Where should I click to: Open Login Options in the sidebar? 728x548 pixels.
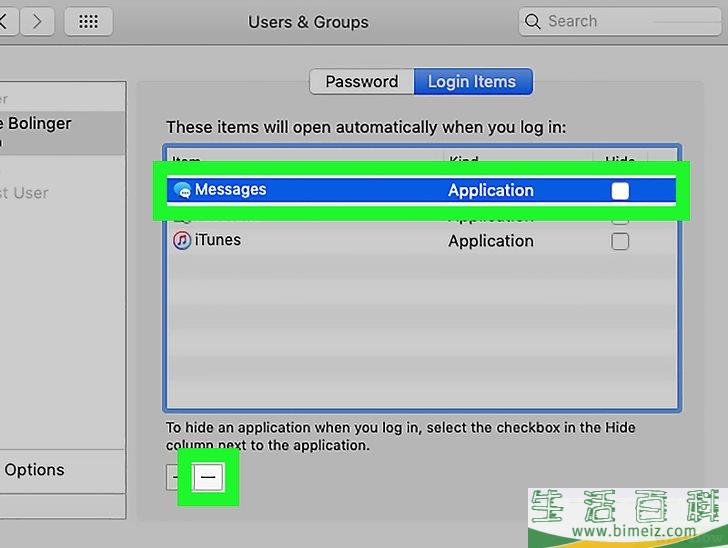(x=62, y=470)
